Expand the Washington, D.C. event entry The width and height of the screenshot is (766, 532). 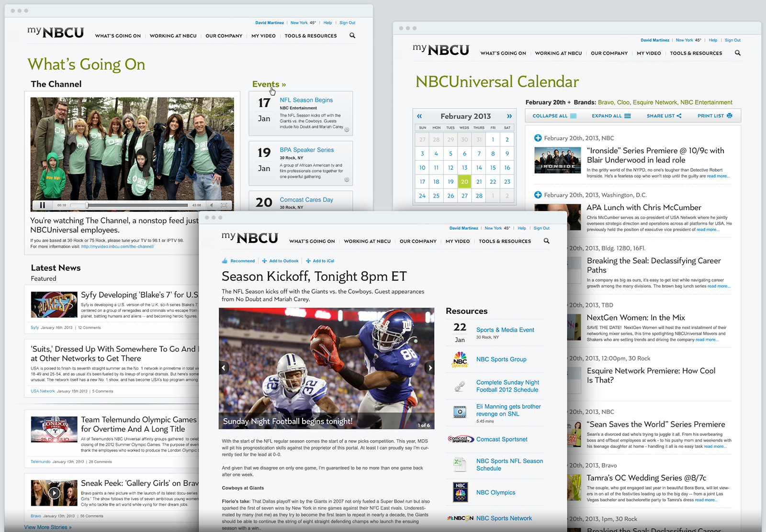pos(538,195)
